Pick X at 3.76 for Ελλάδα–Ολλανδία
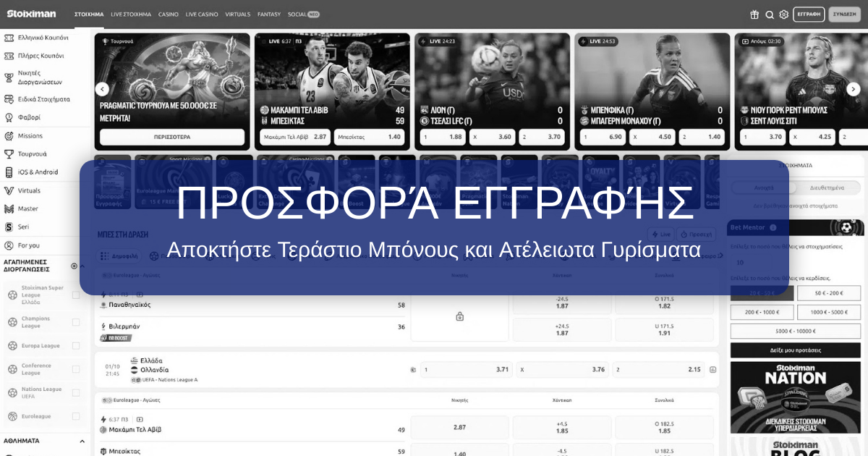Screen dimensions: 868x456 pyautogui.click(x=563, y=369)
